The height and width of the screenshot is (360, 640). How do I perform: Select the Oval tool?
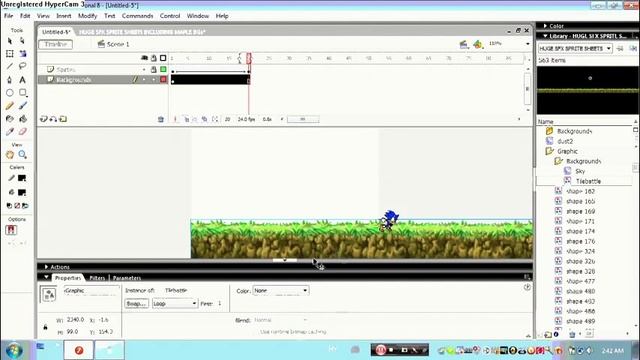[x=10, y=93]
